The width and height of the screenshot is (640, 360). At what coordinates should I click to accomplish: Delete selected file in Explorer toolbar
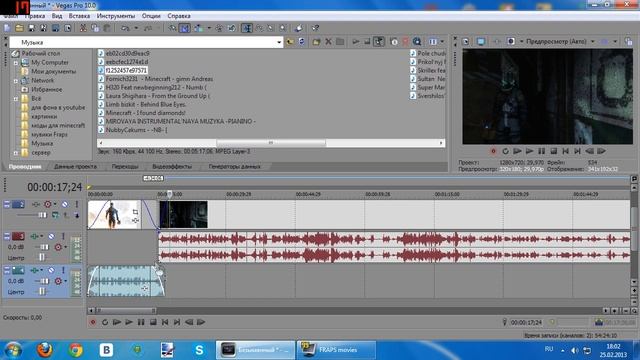click(328, 42)
